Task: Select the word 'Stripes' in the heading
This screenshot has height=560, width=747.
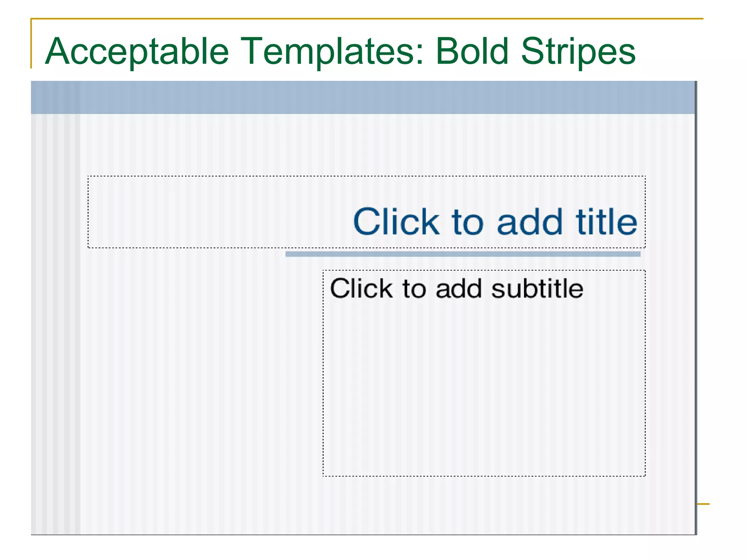Action: tap(578, 51)
